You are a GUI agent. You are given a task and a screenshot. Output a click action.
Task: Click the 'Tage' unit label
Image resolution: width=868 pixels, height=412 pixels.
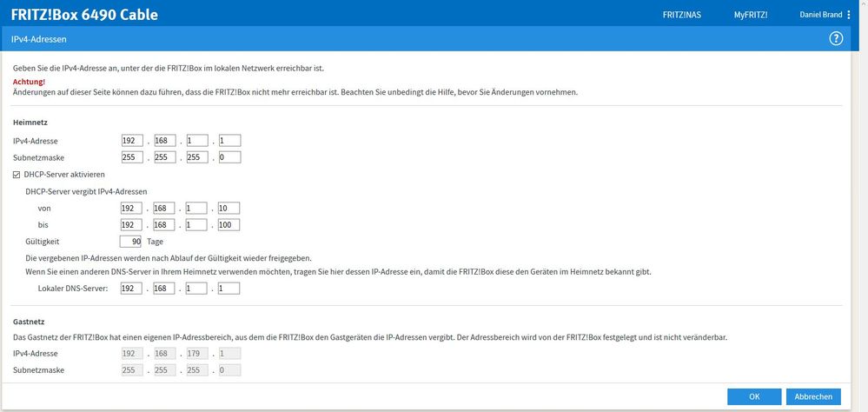pyautogui.click(x=155, y=242)
